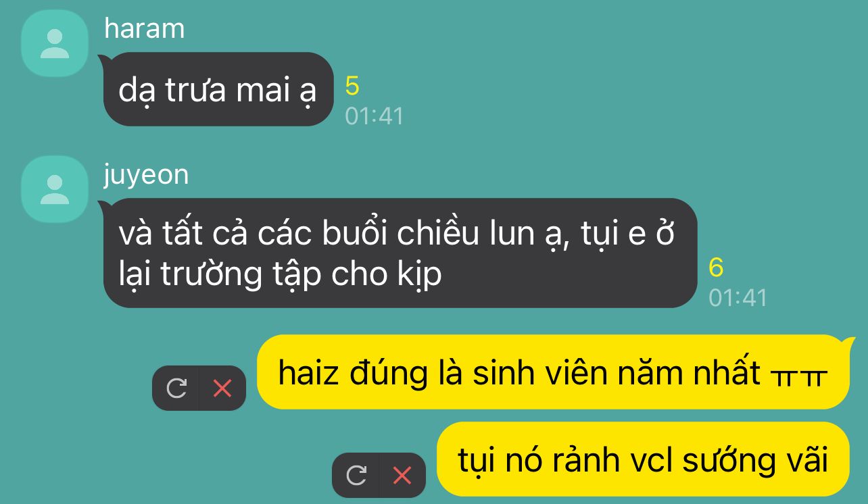Image resolution: width=868 pixels, height=504 pixels.
Task: Tap the yellow 'tụi nó rảnh vcl' bubble
Action: [643, 459]
